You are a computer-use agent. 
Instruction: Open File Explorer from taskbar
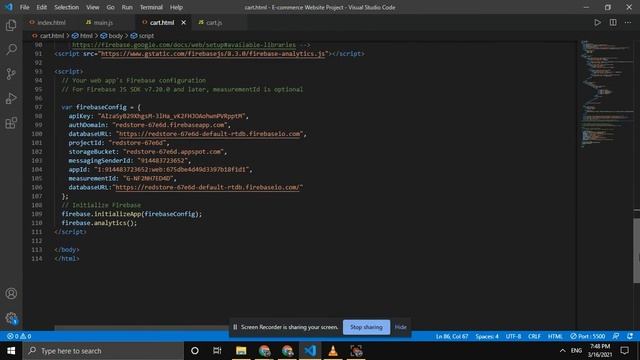tap(241, 351)
